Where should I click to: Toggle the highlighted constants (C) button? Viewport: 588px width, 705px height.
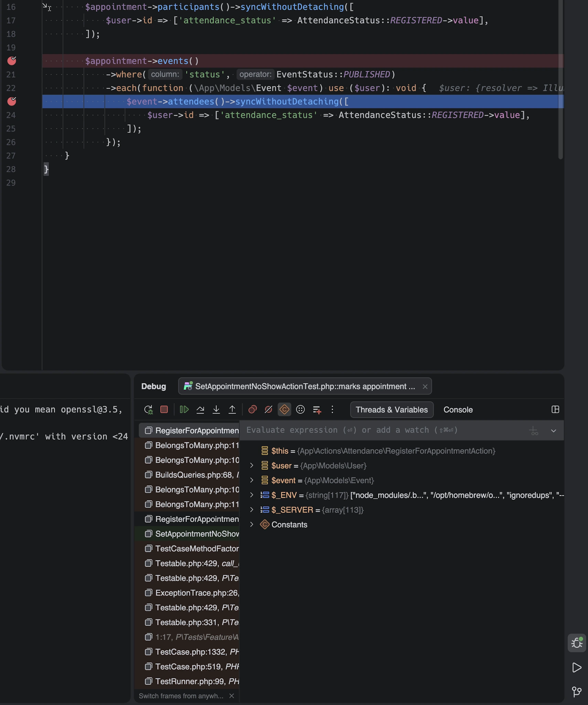(284, 410)
